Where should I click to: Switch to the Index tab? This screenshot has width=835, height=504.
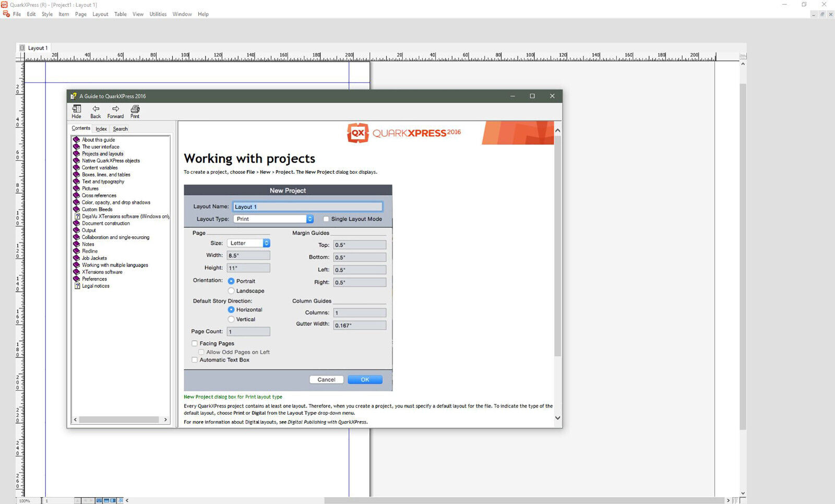click(x=101, y=129)
